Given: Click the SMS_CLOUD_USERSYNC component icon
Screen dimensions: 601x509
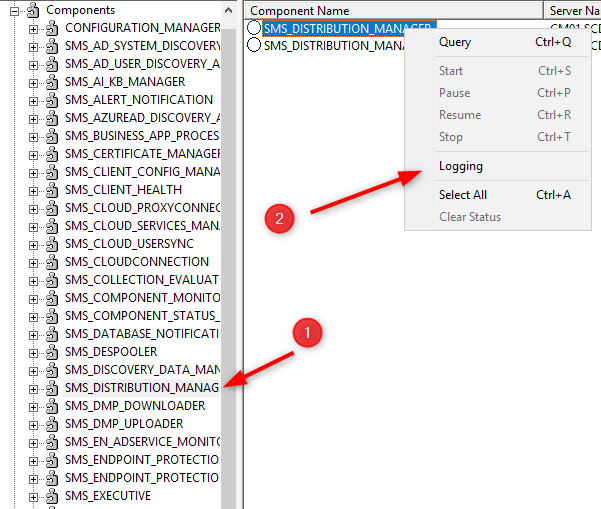Looking at the screenshot, I should coord(52,244).
